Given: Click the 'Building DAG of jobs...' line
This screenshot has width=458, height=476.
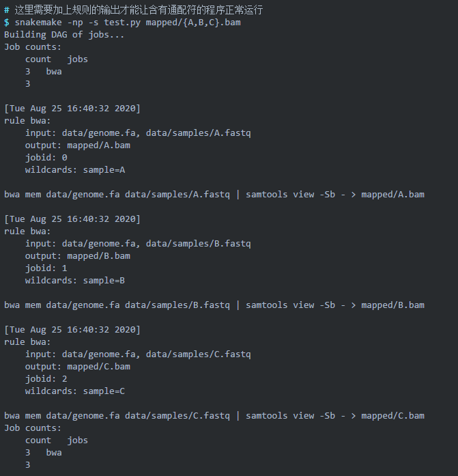Looking at the screenshot, I should (x=64, y=35).
